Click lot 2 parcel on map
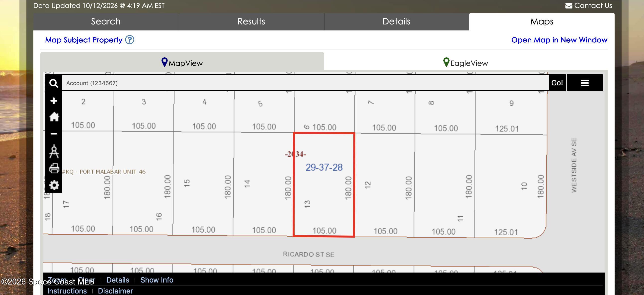Screen dimensions: 644x295 tap(83, 111)
